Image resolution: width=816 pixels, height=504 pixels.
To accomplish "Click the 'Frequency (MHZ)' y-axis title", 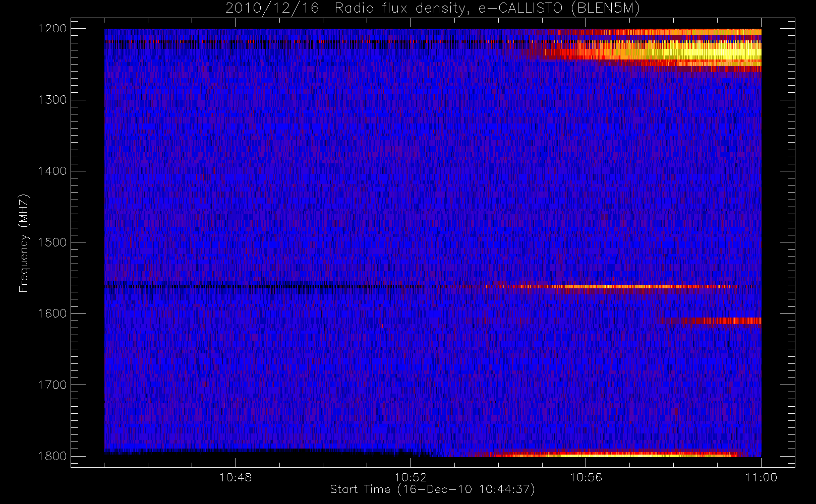I will point(24,243).
